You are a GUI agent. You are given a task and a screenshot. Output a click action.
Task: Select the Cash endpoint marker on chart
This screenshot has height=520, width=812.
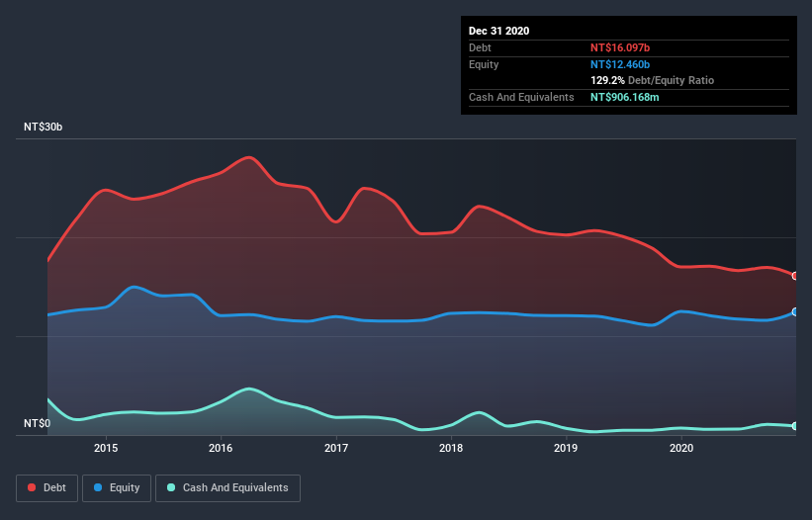click(x=795, y=426)
